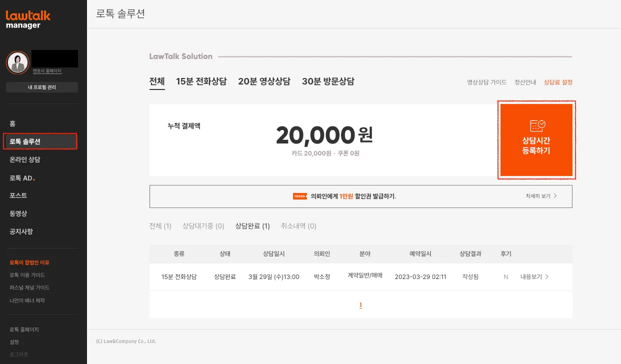
Task: Open the 상담료 설정 fee settings link
Action: click(x=558, y=82)
